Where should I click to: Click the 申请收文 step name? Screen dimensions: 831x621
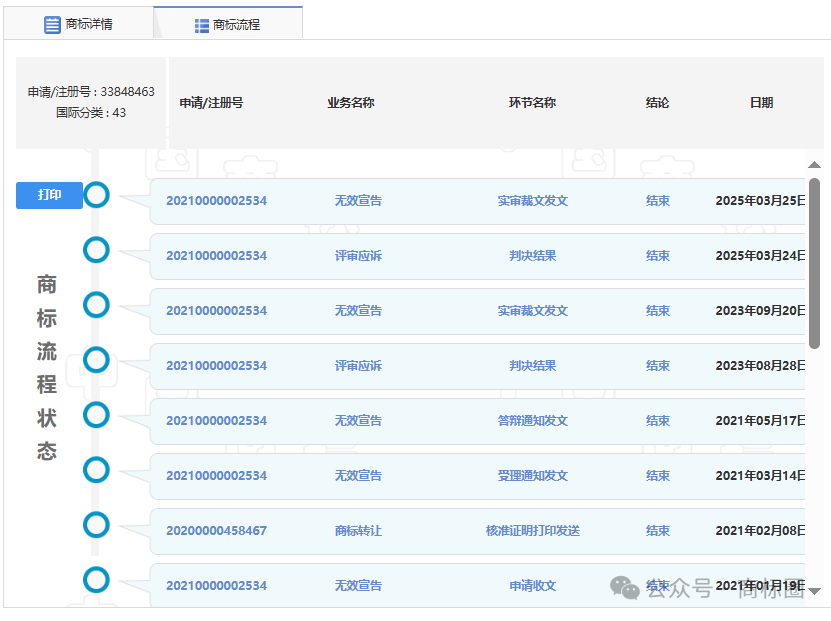[x=533, y=586]
